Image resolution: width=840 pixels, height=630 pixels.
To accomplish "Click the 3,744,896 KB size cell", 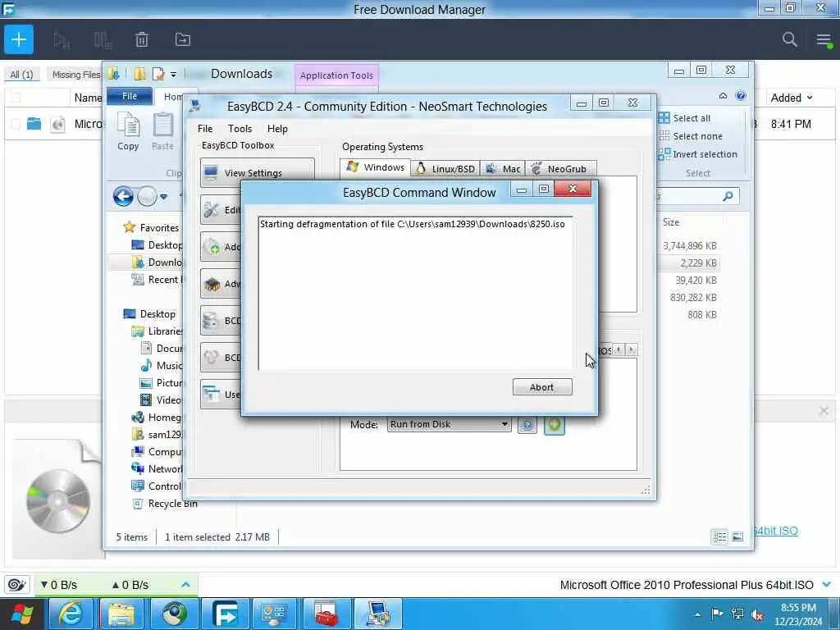I will coord(689,246).
